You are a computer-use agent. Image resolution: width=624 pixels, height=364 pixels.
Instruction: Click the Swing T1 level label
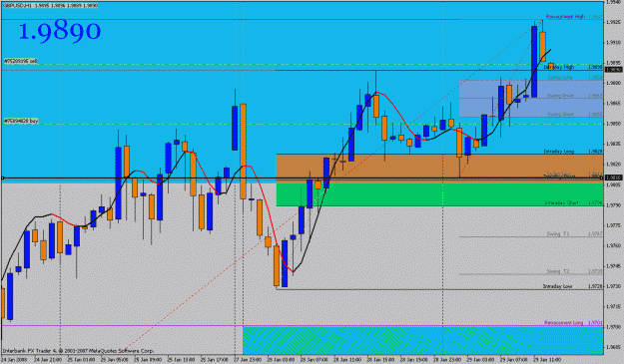(558, 234)
